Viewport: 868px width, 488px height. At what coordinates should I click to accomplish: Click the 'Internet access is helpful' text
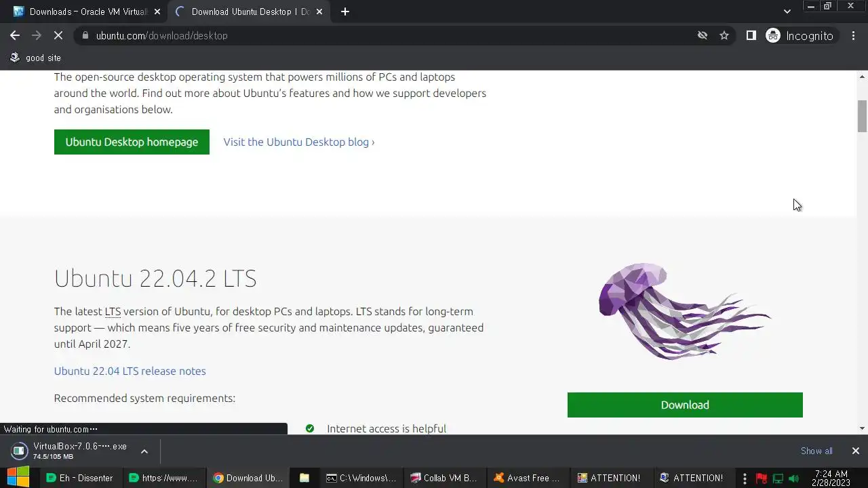[387, 428]
